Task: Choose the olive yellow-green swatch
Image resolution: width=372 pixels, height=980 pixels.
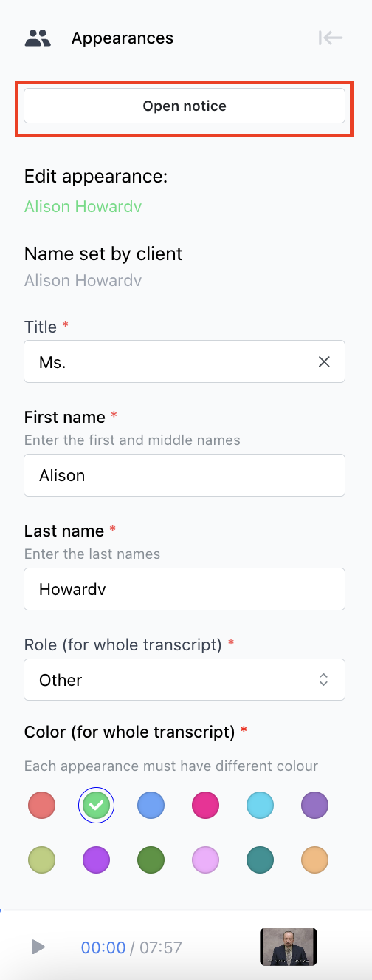Action: coord(42,860)
